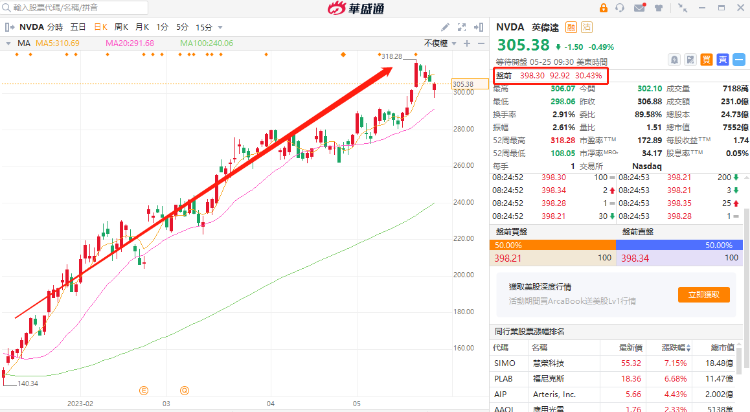Click the 盤前賣盤 50.00% blue bar

click(680, 245)
